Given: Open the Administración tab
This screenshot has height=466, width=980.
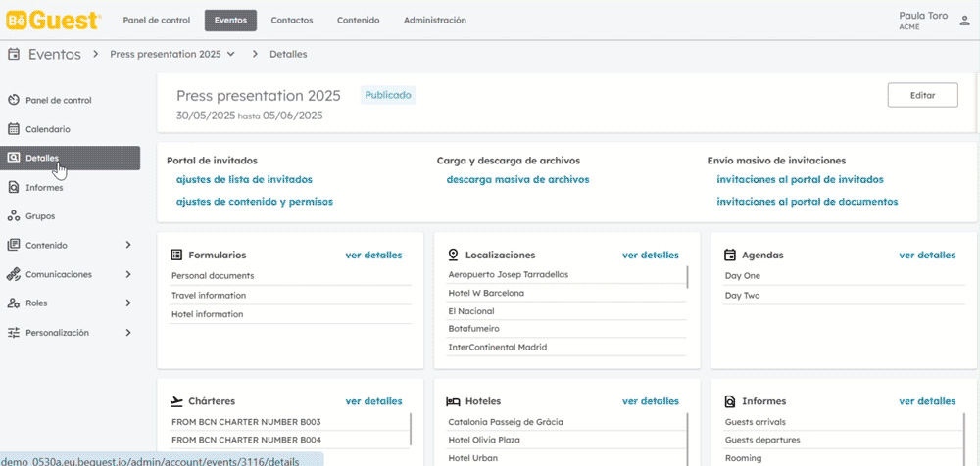Looking at the screenshot, I should click(x=435, y=20).
